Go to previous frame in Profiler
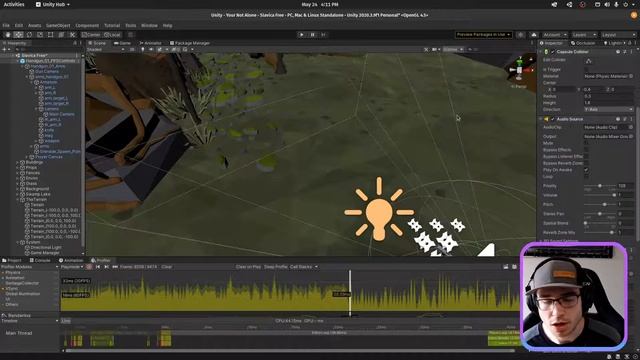The image size is (640, 360). (98, 267)
